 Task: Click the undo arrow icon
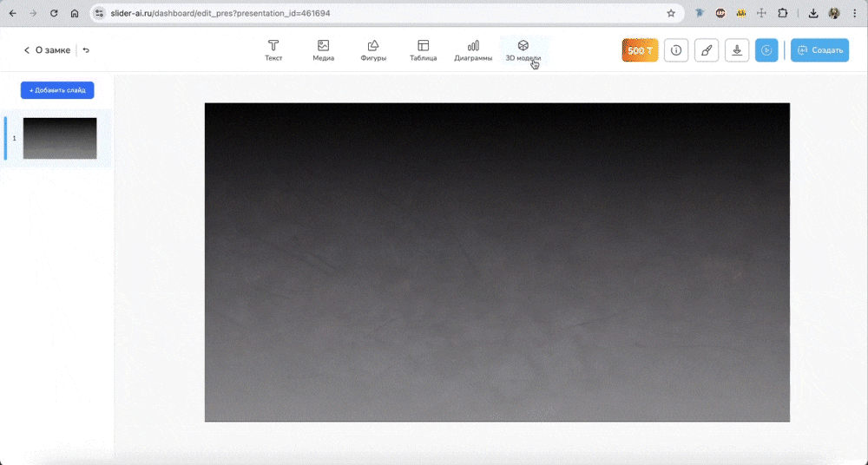pyautogui.click(x=86, y=50)
